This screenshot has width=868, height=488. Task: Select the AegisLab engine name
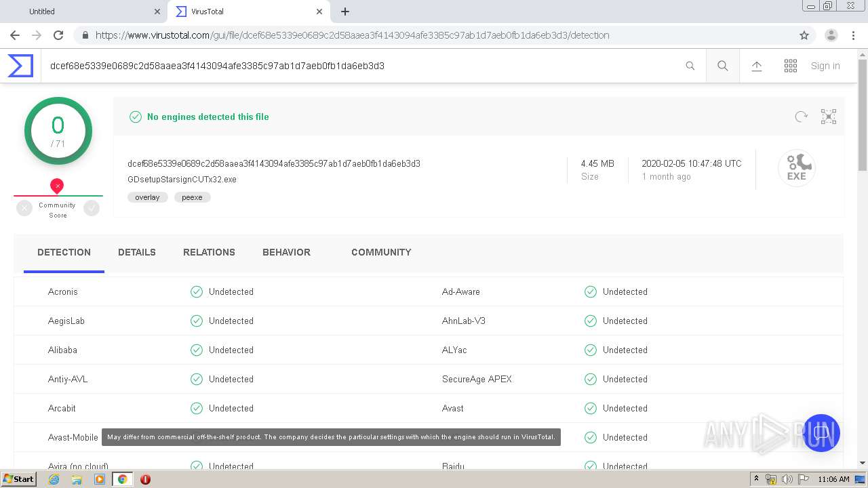pyautogui.click(x=66, y=321)
